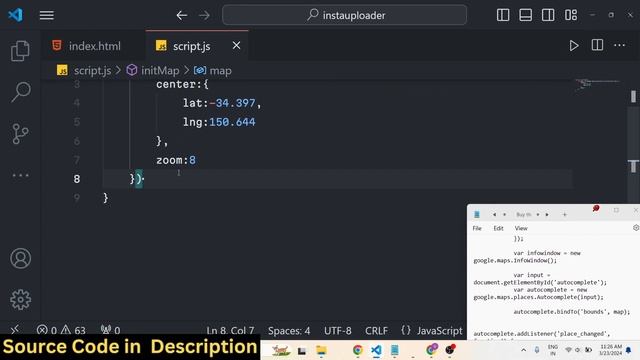Click the VS Code logo icon
The width and height of the screenshot is (640, 360).
16,15
